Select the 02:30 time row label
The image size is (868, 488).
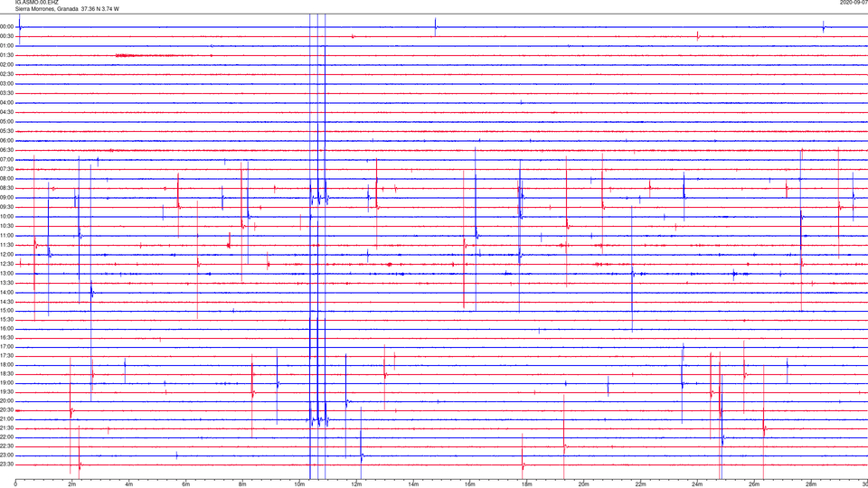pyautogui.click(x=7, y=74)
